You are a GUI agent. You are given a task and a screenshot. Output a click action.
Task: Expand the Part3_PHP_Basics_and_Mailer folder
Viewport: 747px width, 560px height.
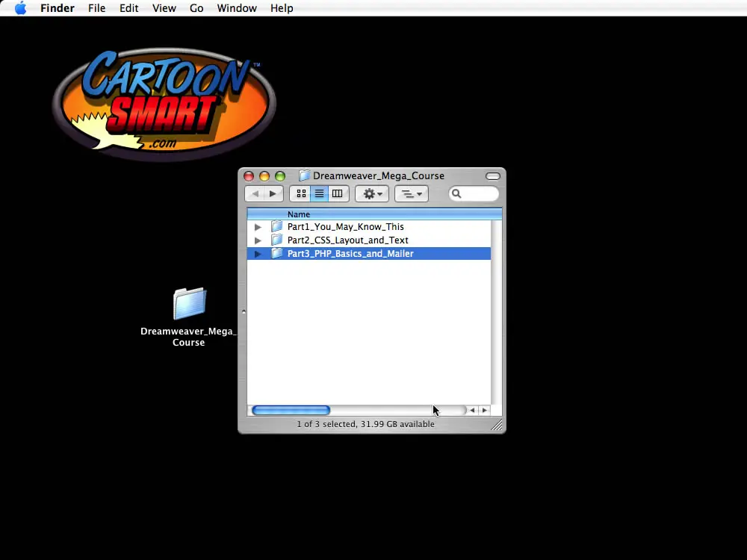pos(258,254)
